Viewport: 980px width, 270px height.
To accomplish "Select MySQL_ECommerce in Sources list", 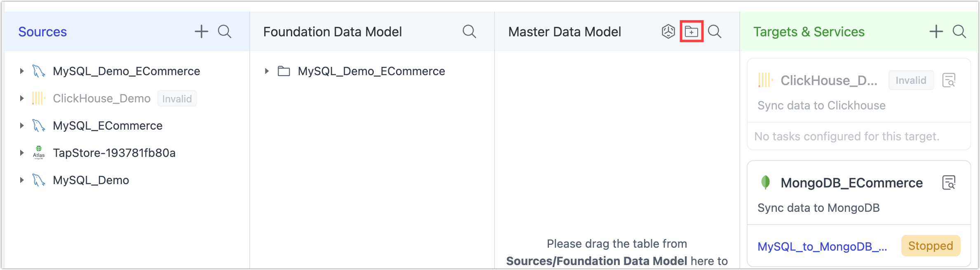I will [108, 126].
